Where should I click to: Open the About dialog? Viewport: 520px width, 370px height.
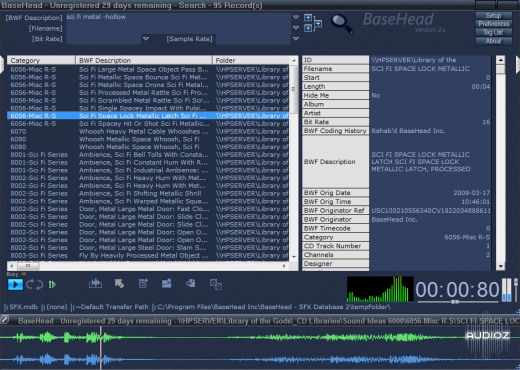(493, 41)
